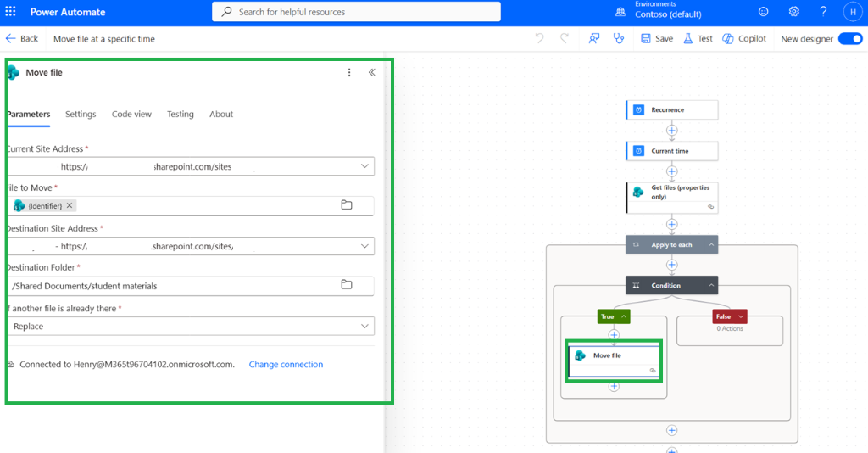Switch to the Settings tab
Viewport: 868px width, 453px height.
(81, 114)
